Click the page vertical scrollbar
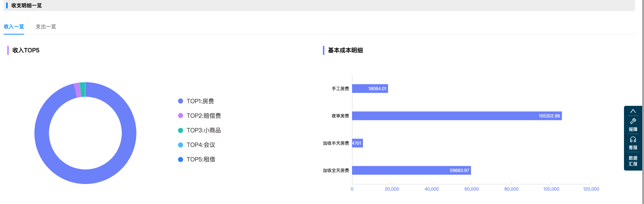 click(x=643, y=102)
